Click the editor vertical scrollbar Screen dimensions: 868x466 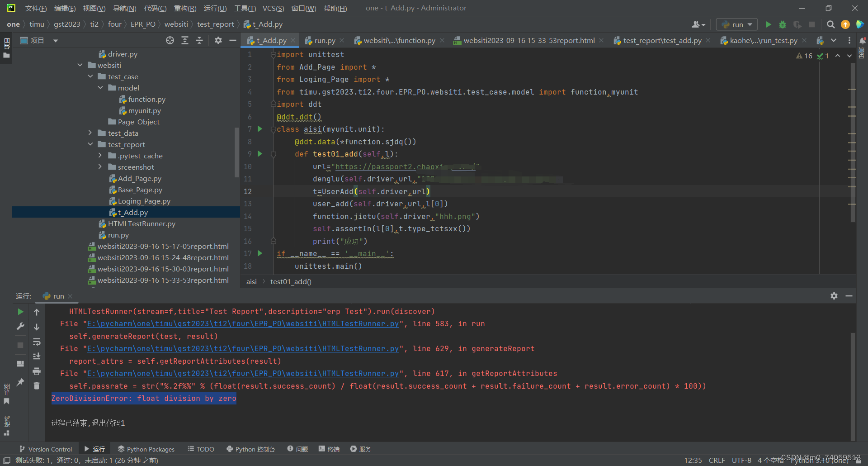pyautogui.click(x=852, y=143)
